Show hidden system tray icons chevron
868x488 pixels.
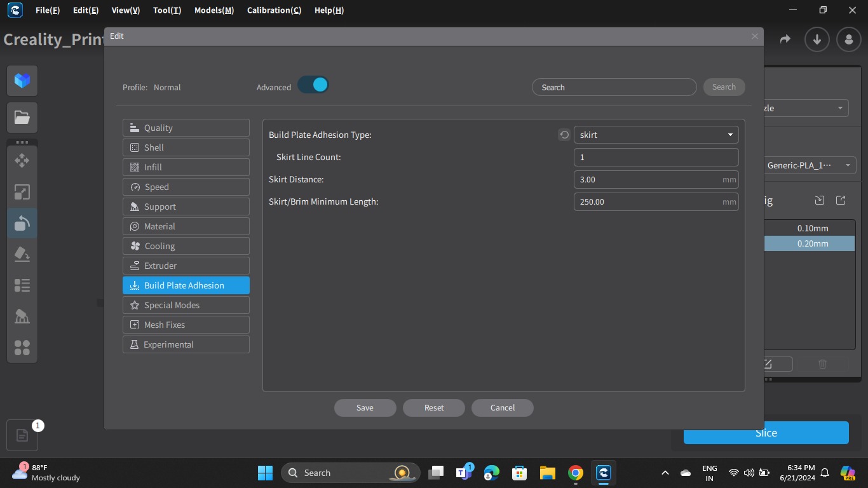(665, 473)
